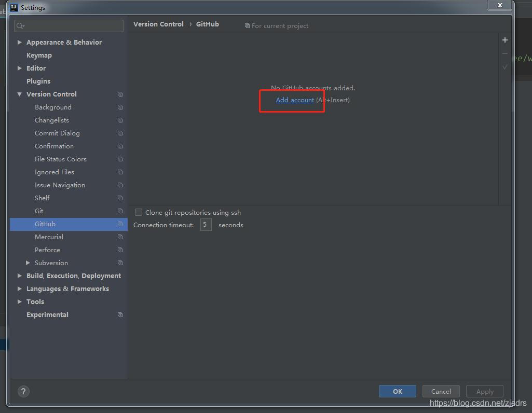
Task: Click the project icon beside Subversion
Action: [x=120, y=263]
